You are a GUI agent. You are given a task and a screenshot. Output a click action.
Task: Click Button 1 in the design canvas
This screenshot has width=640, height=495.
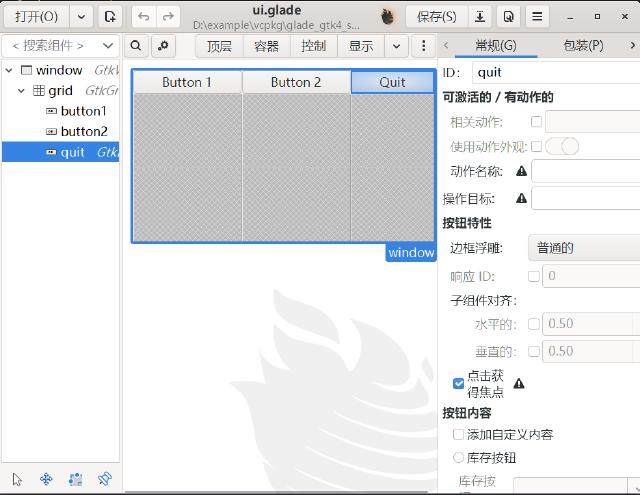187,82
